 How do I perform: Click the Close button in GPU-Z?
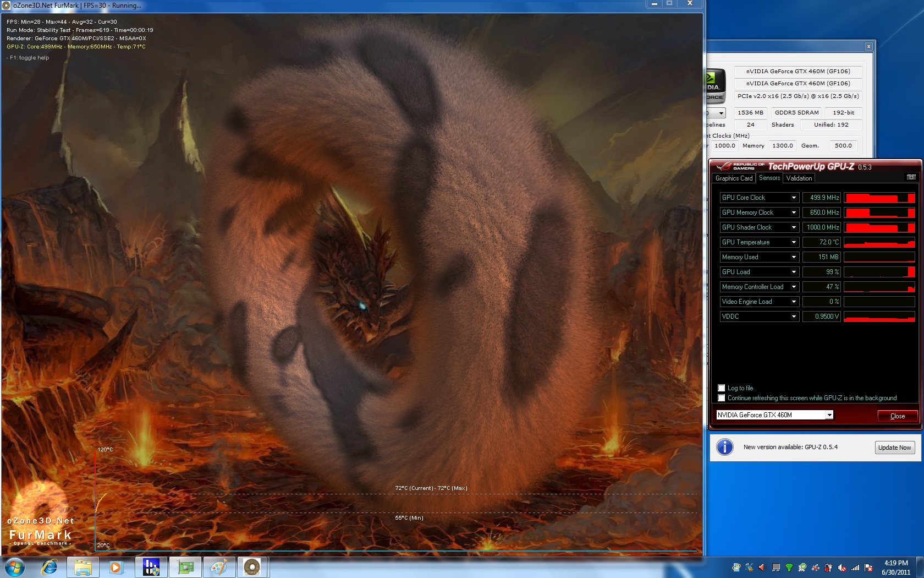897,416
